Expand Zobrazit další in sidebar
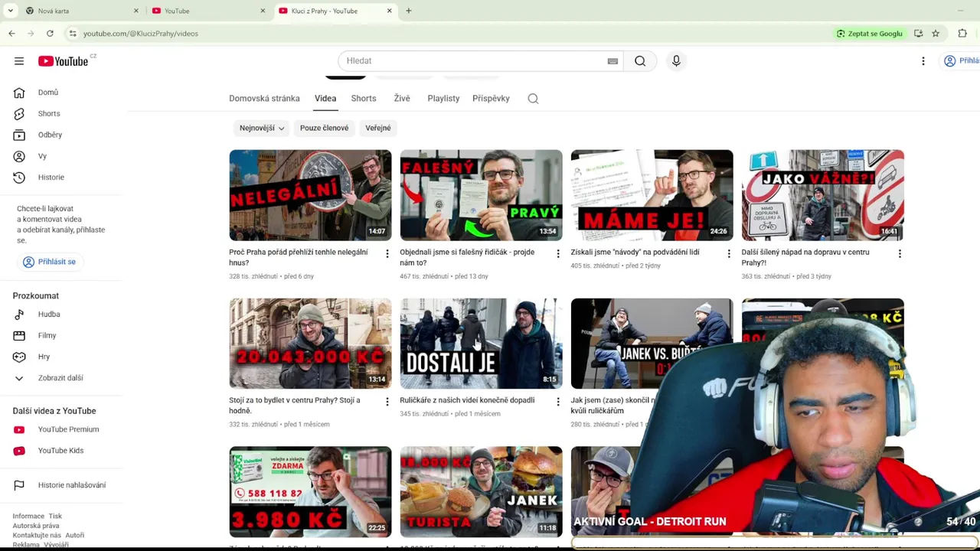 pyautogui.click(x=60, y=378)
